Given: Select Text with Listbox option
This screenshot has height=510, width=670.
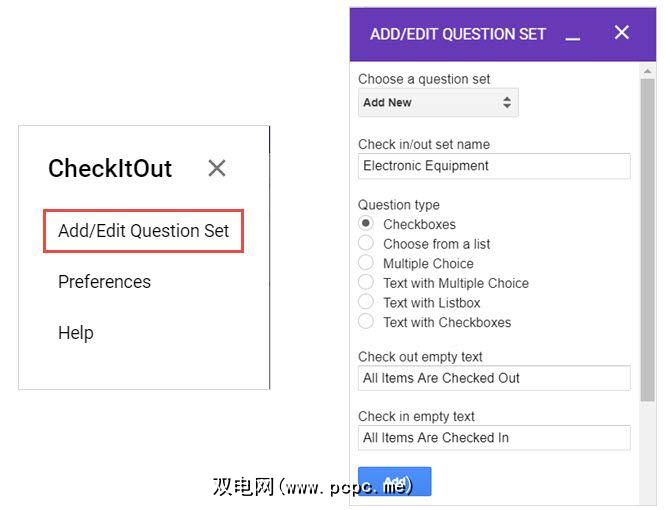Looking at the screenshot, I should pyautogui.click(x=366, y=302).
